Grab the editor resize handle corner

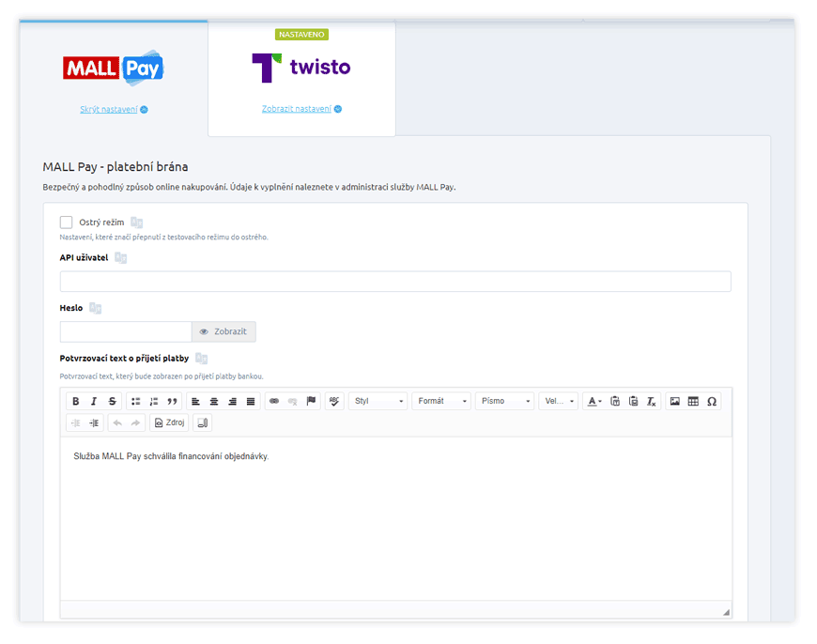pyautogui.click(x=726, y=612)
